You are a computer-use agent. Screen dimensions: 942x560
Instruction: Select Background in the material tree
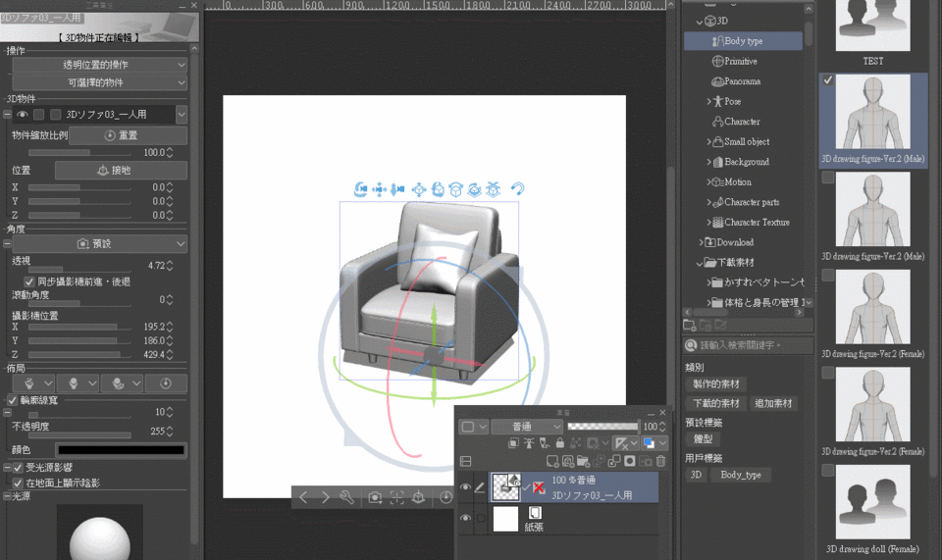[746, 162]
